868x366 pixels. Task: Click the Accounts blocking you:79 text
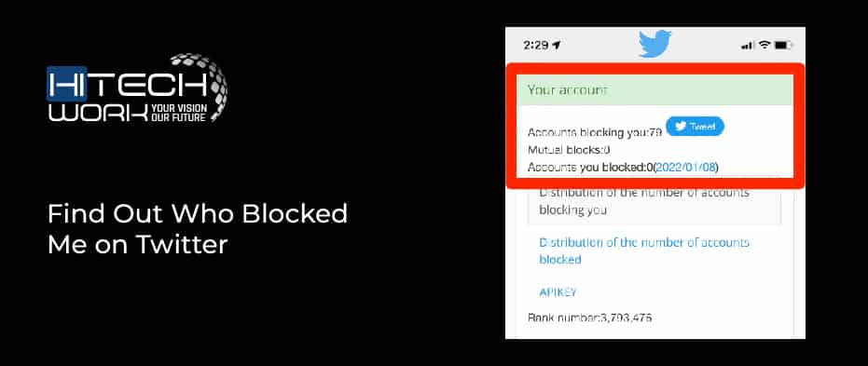coord(595,132)
